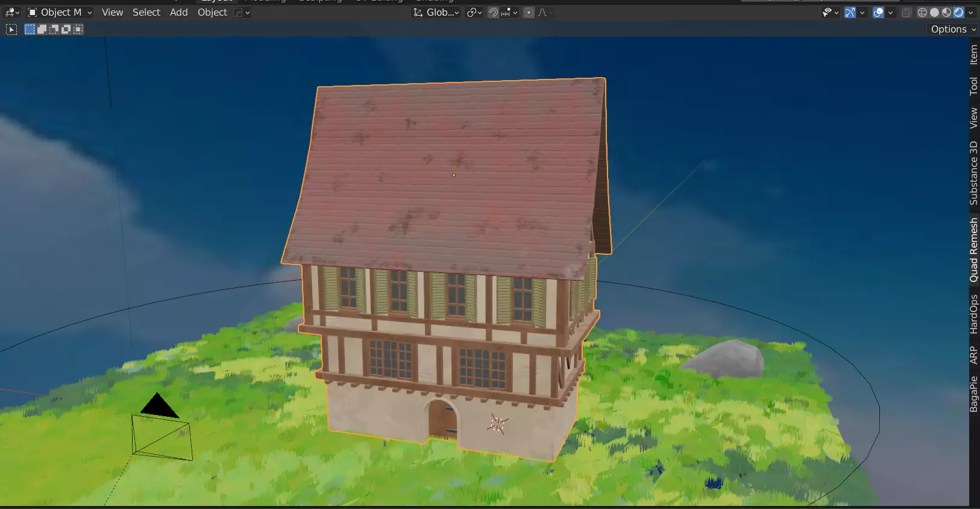The width and height of the screenshot is (980, 509).
Task: Select the camera object in viewport
Action: pos(161,428)
